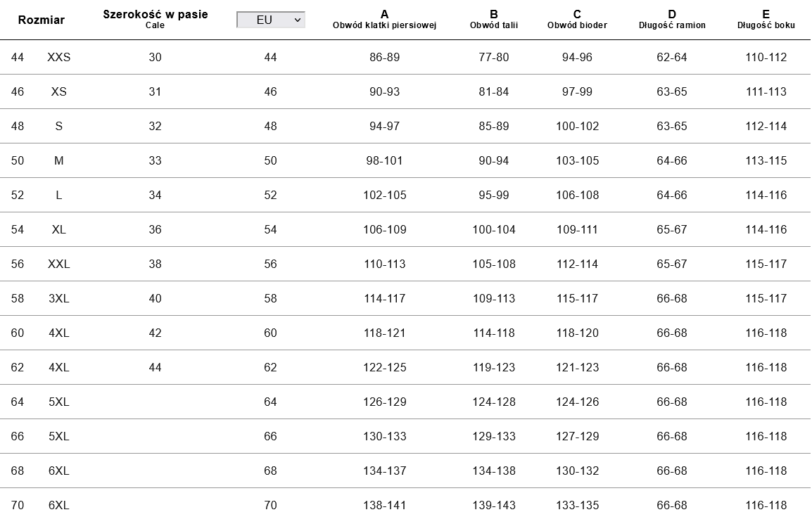This screenshot has width=812, height=524.
Task: Click chest value 98-101 in the M row
Action: click(x=384, y=161)
